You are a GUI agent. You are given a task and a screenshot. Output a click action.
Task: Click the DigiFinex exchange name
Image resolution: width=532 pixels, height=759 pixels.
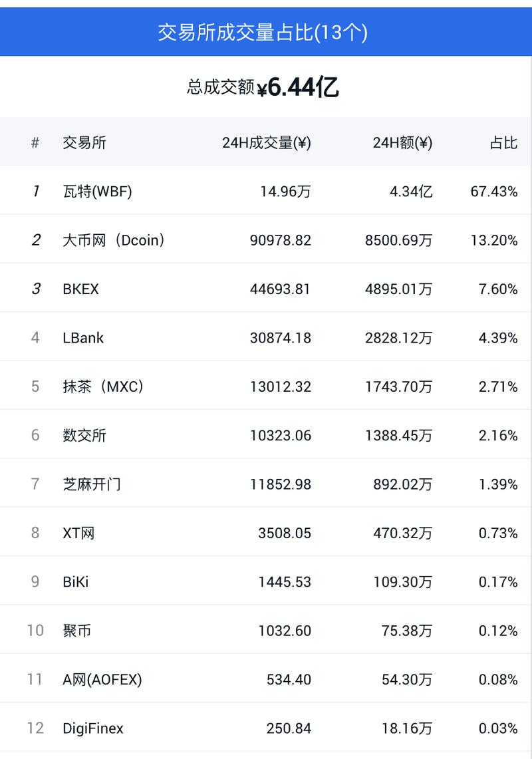click(x=93, y=728)
